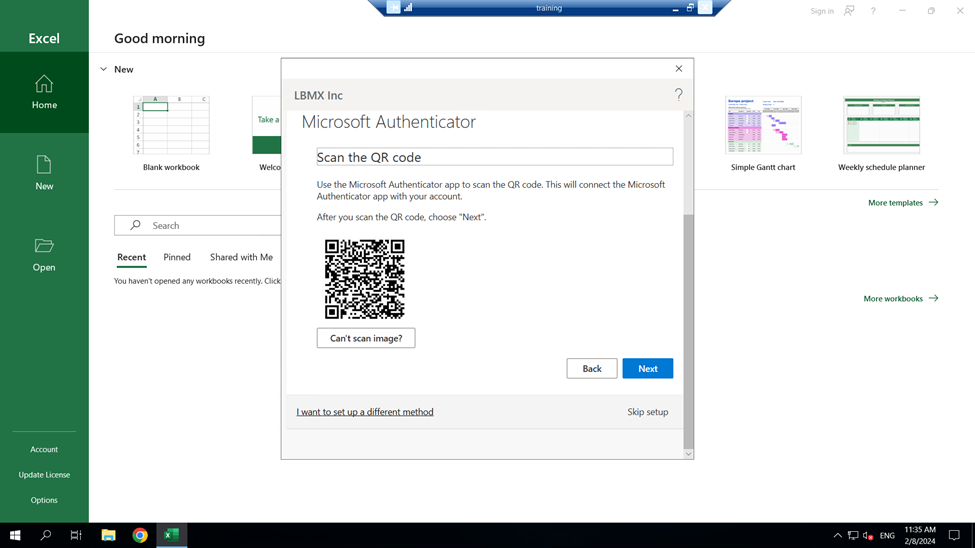Click the Back button in the dialog
The image size is (975, 548).
click(591, 369)
